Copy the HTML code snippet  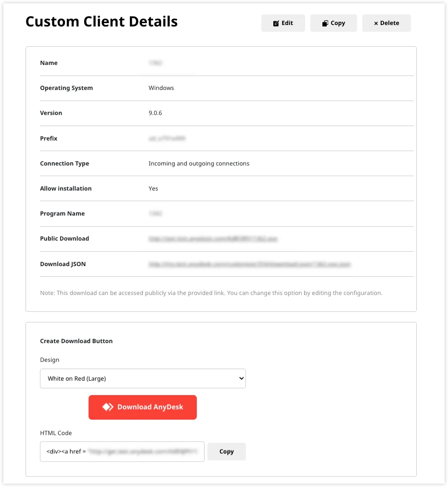[x=227, y=451]
